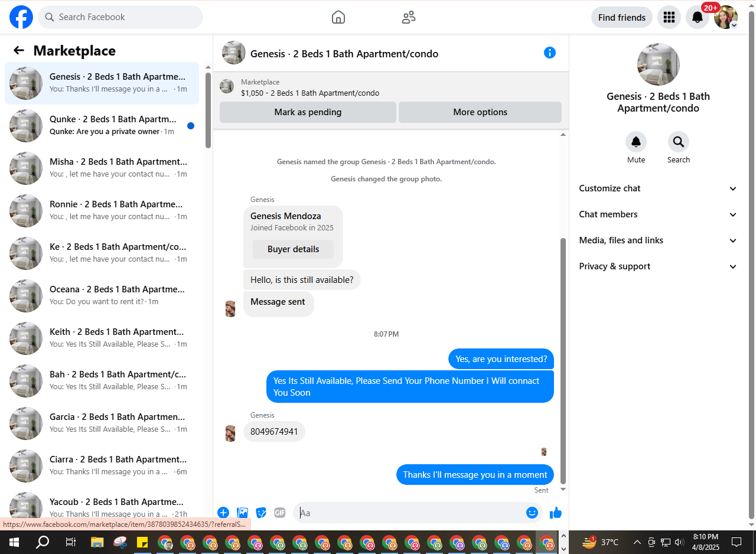Open the notifications bell with 20+ badge

pyautogui.click(x=698, y=17)
